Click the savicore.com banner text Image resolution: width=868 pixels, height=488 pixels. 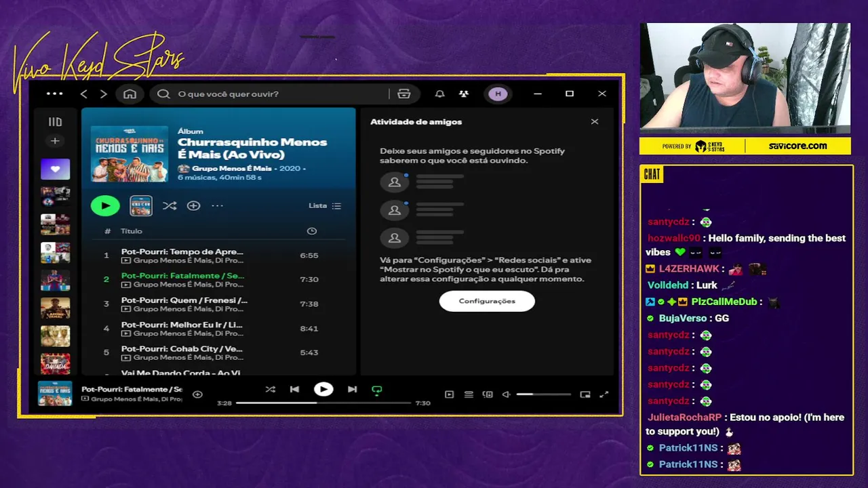[797, 146]
